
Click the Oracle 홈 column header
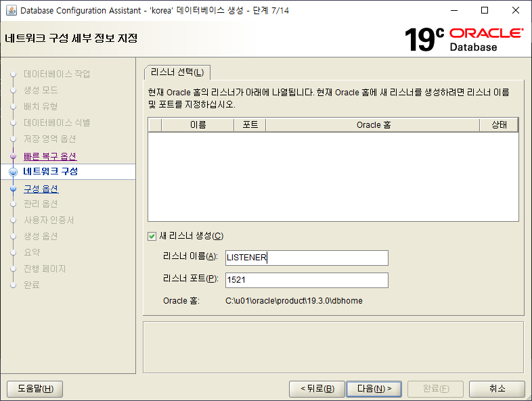tap(373, 125)
